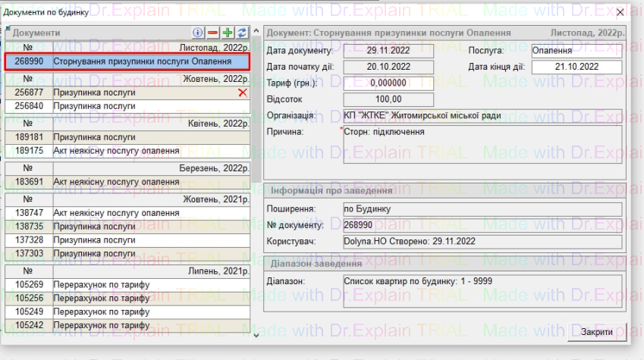The width and height of the screenshot is (644, 360).
Task: Click the Відсоток field with 100,00
Action: click(388, 99)
